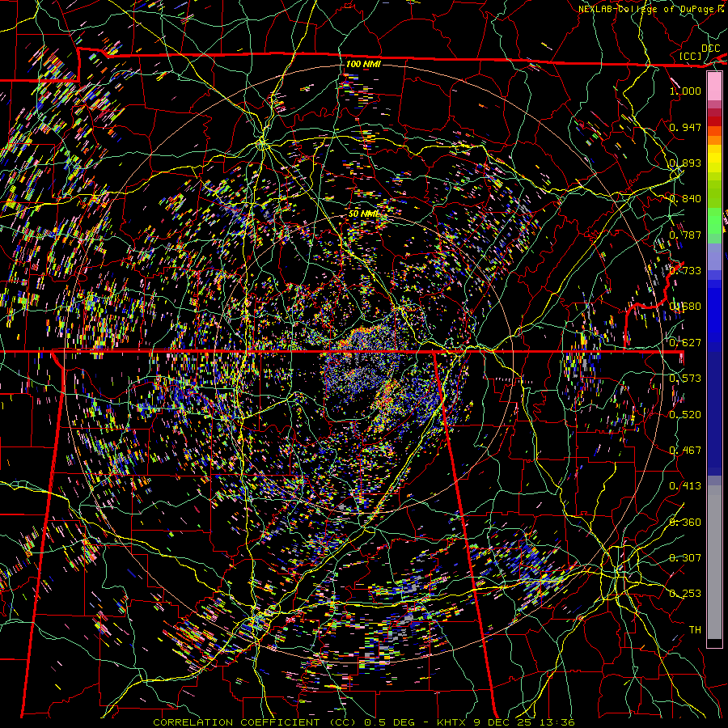The image size is (728, 728).
Task: Click the 0.467 scale value
Action: pyautogui.click(x=685, y=451)
